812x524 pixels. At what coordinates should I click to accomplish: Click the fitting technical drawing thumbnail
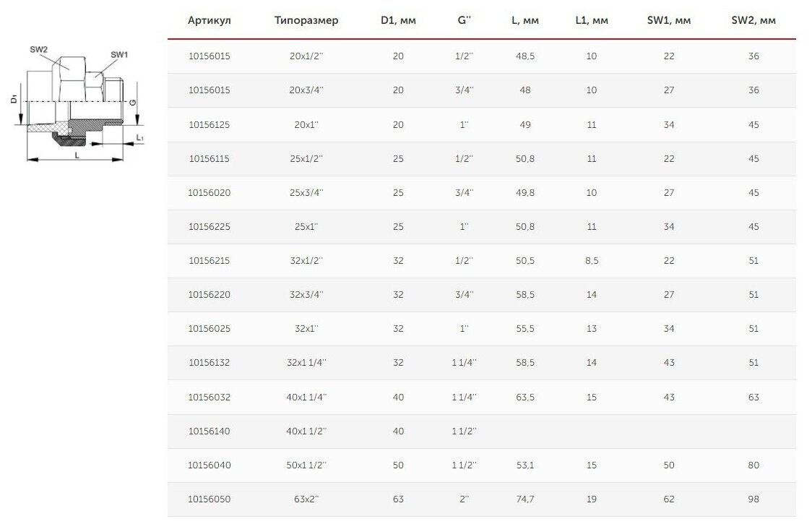(78, 103)
